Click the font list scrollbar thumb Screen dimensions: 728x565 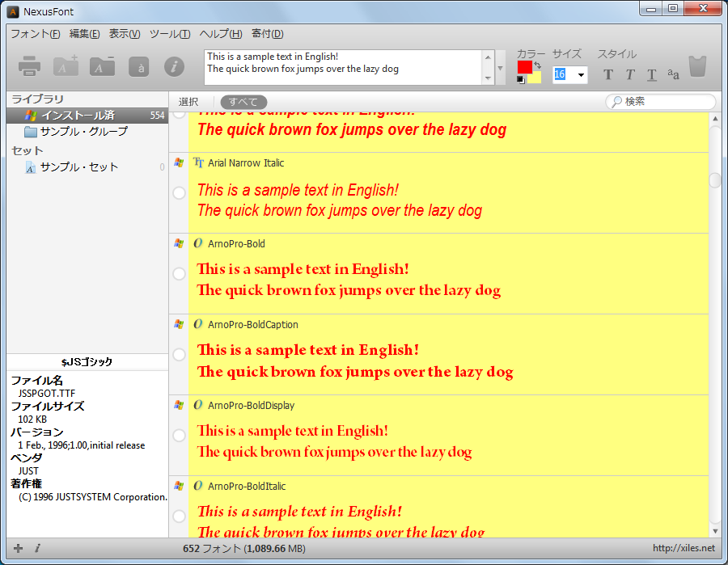[x=715, y=179]
